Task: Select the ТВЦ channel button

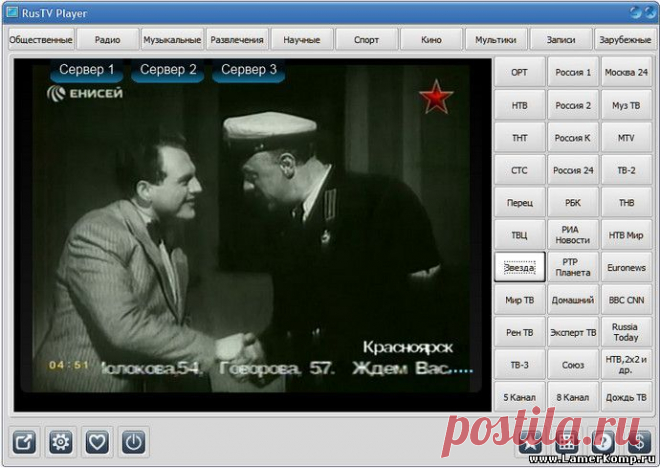Action: pyautogui.click(x=519, y=235)
